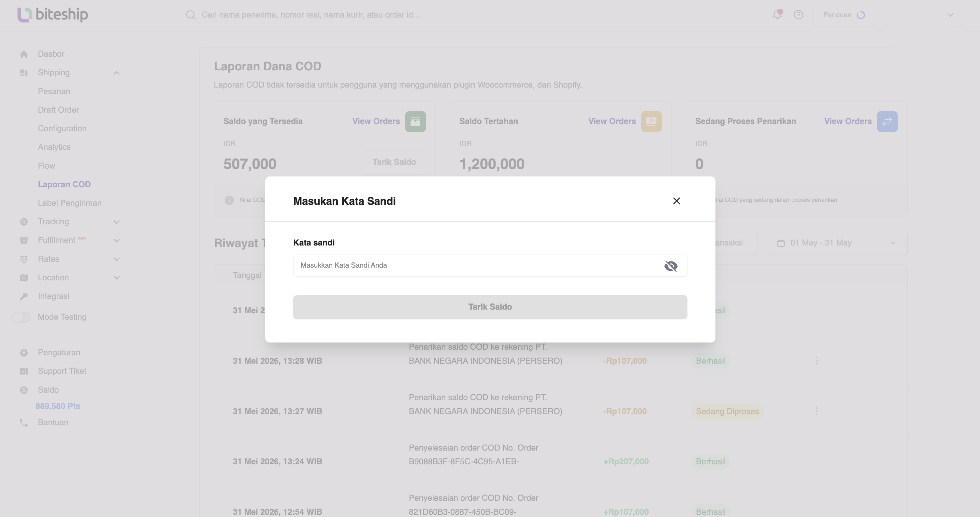Expand the Rates menu chevron
Image resolution: width=980 pixels, height=517 pixels.
click(116, 259)
